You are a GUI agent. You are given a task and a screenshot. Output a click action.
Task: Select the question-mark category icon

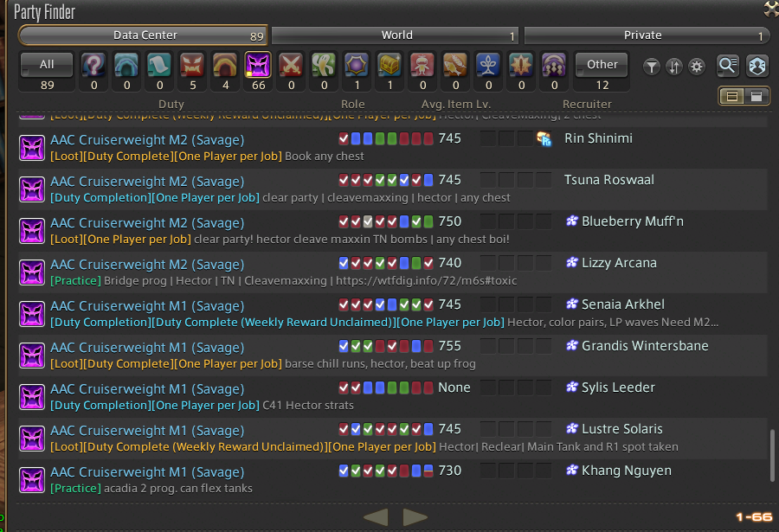(93, 65)
